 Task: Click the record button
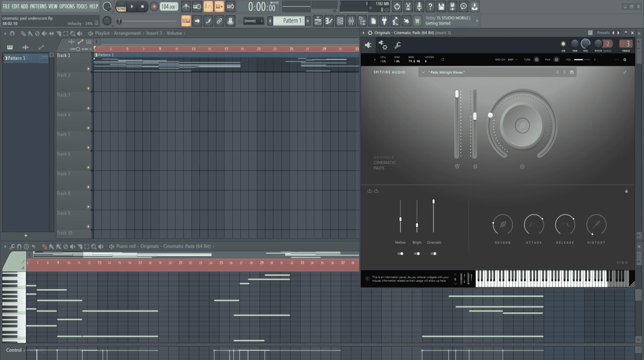coord(154,7)
